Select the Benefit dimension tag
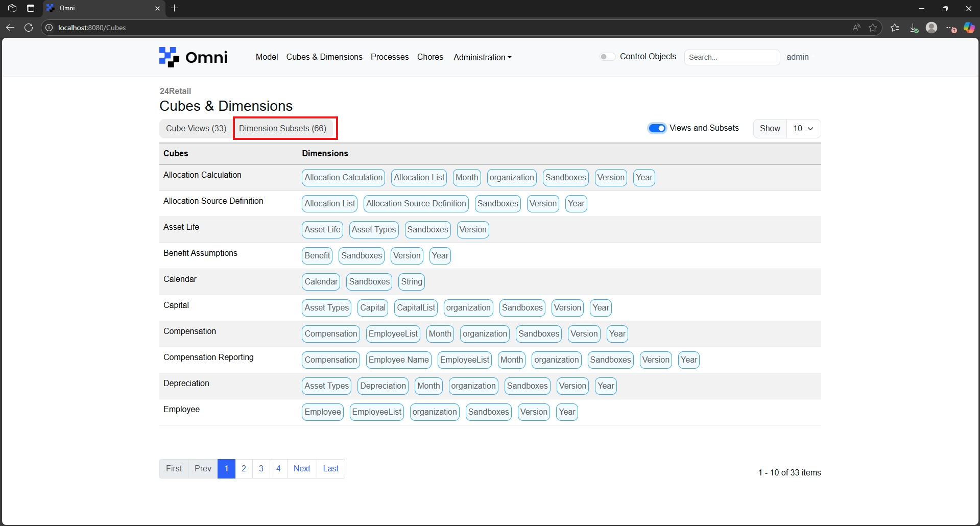Screen dimensions: 980x526 click(317, 256)
